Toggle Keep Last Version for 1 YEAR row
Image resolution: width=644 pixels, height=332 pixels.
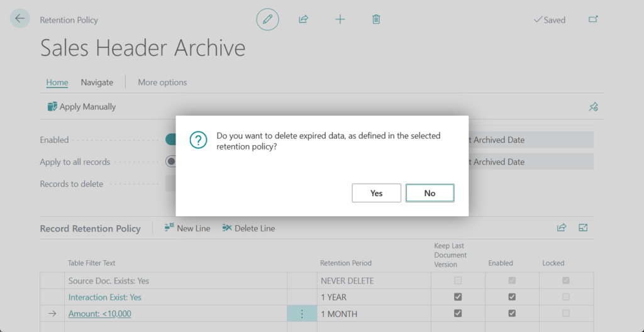click(x=458, y=297)
